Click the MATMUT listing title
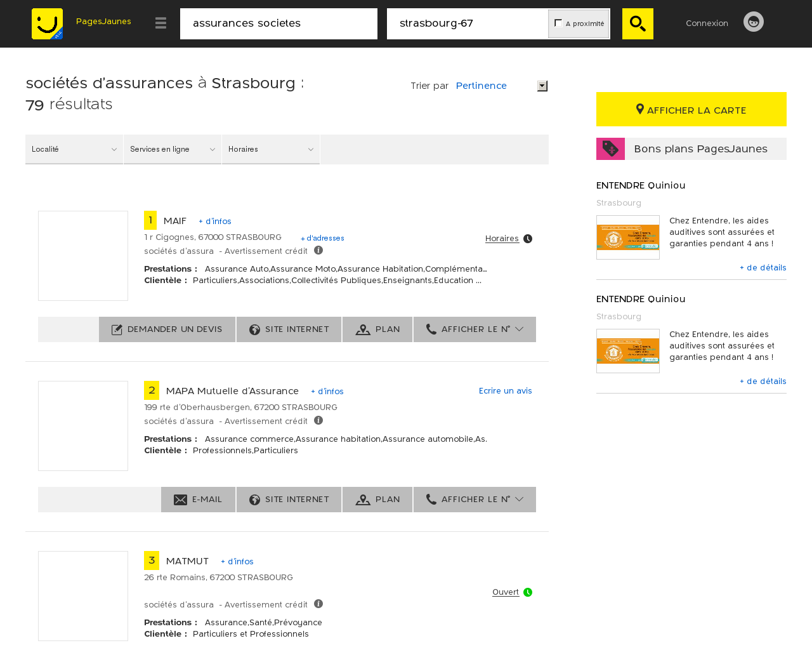The height and width of the screenshot is (650, 812). pos(187,561)
